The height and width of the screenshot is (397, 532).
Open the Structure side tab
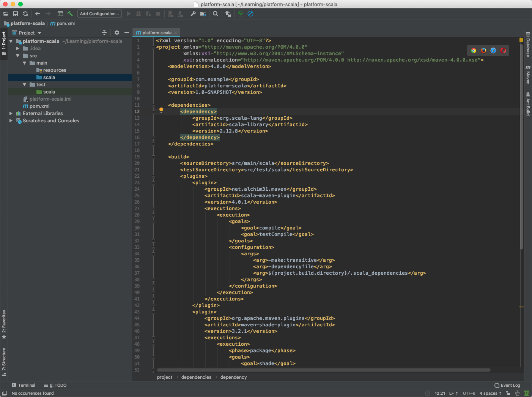tap(4, 362)
